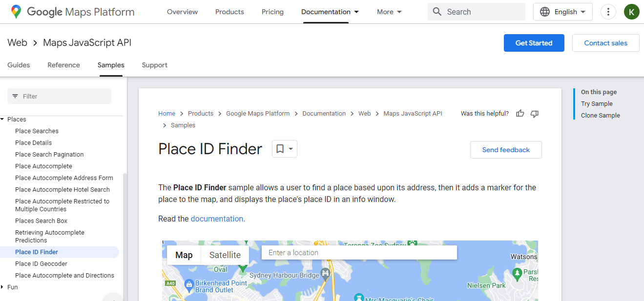
Task: Open Place Autocomplete sample
Action: 43,166
